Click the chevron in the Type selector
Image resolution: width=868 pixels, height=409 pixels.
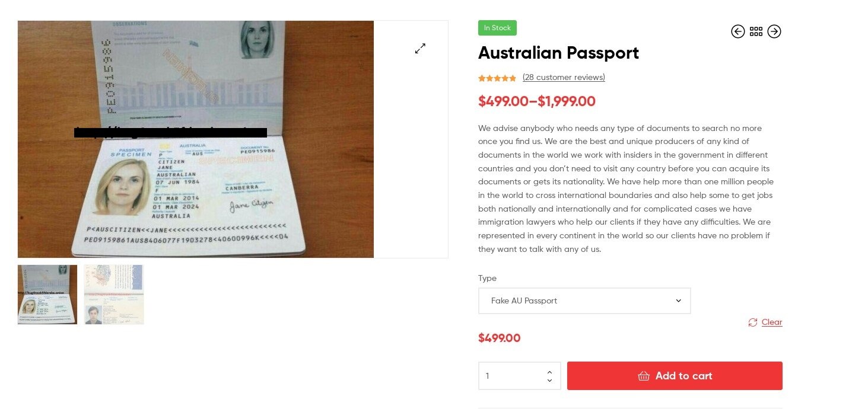[x=679, y=301]
